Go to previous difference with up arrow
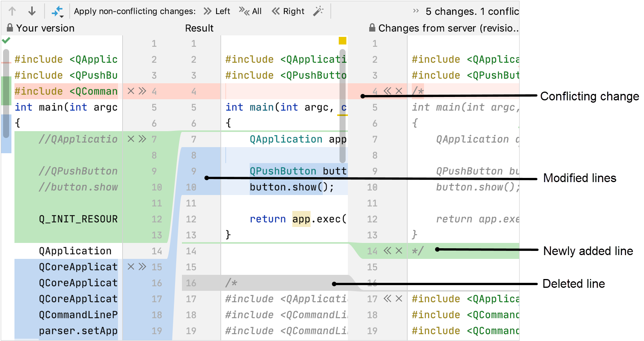This screenshot has height=341, width=644. (12, 11)
